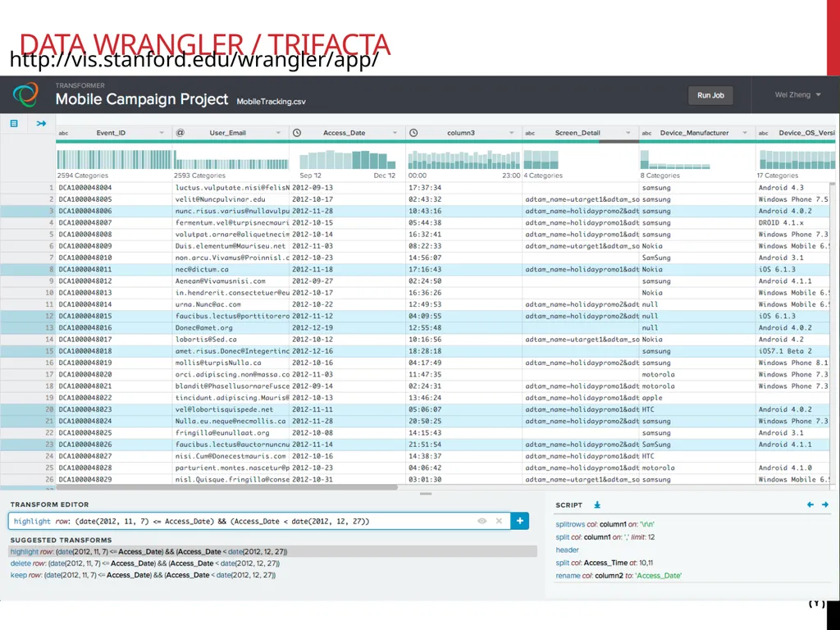
Task: Click the MobileTracking.csv file name
Action: [x=271, y=101]
